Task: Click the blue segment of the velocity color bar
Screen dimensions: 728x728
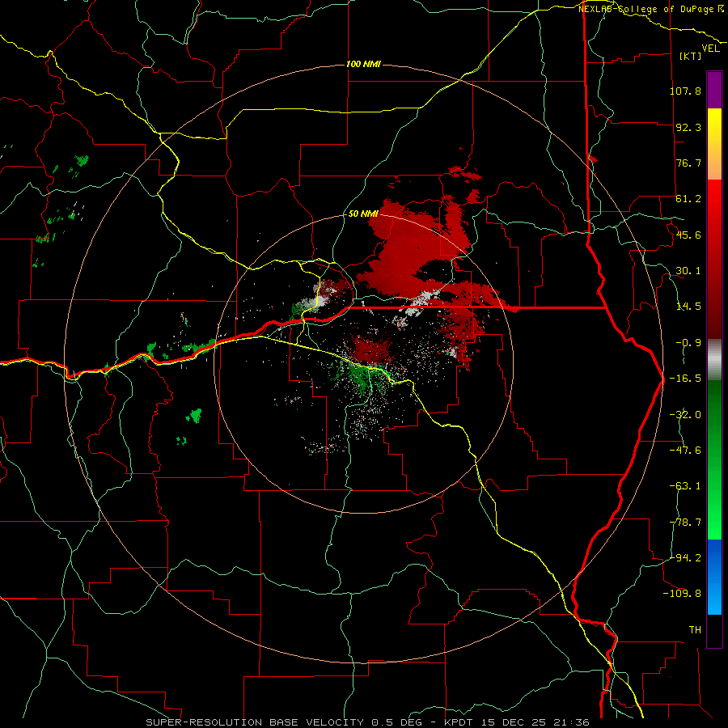Action: pyautogui.click(x=714, y=577)
